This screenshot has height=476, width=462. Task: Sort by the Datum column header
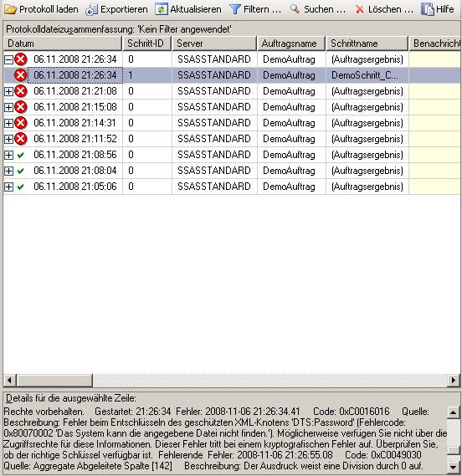click(63, 44)
